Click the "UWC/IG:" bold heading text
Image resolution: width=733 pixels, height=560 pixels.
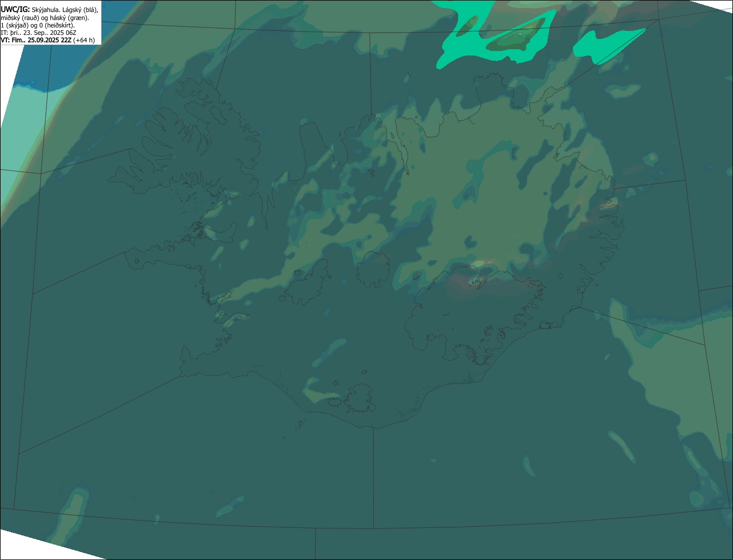[15, 10]
